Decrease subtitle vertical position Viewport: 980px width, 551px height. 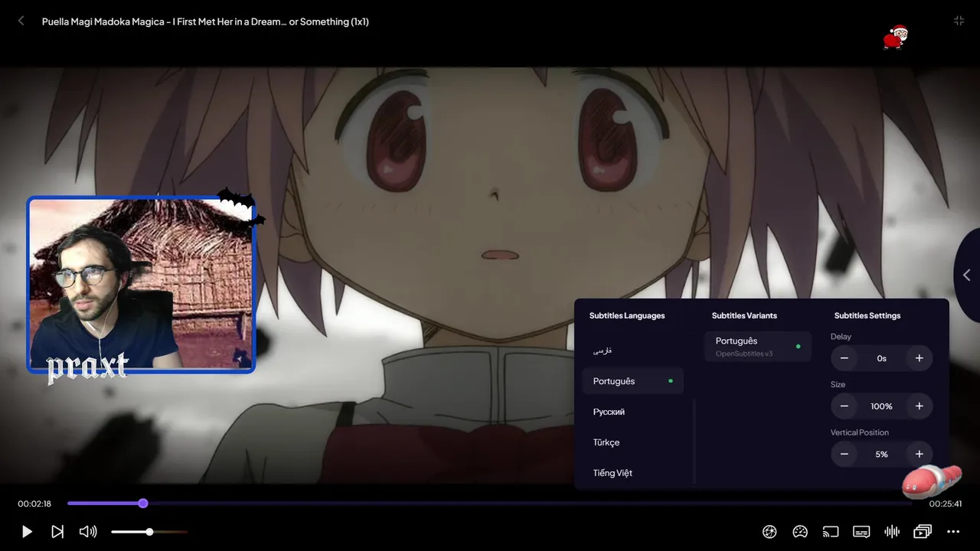pyautogui.click(x=844, y=454)
